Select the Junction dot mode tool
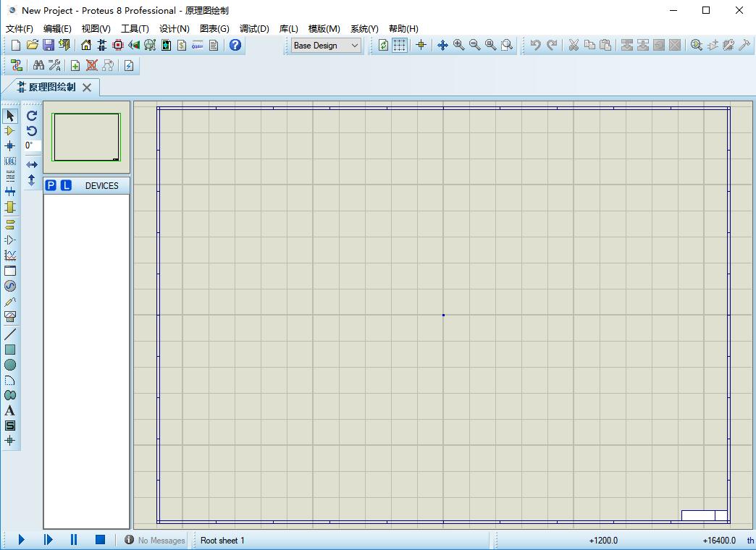This screenshot has width=756, height=550. click(10, 146)
